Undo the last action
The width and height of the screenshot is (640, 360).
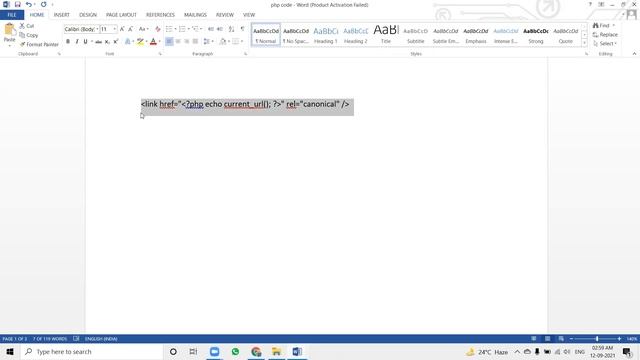pyautogui.click(x=29, y=4)
